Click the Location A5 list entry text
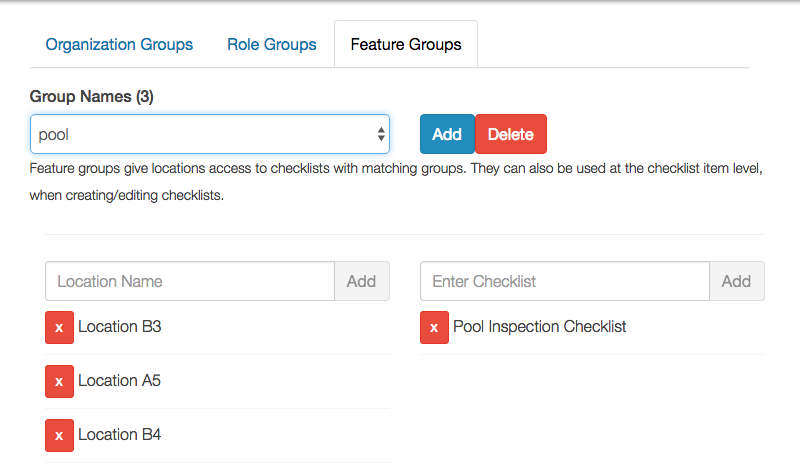This screenshot has height=473, width=800. click(120, 381)
